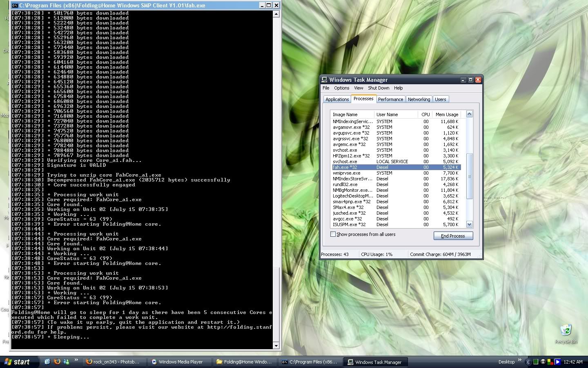The image size is (588, 368).
Task: Sort processes by User Name column
Action: point(396,114)
